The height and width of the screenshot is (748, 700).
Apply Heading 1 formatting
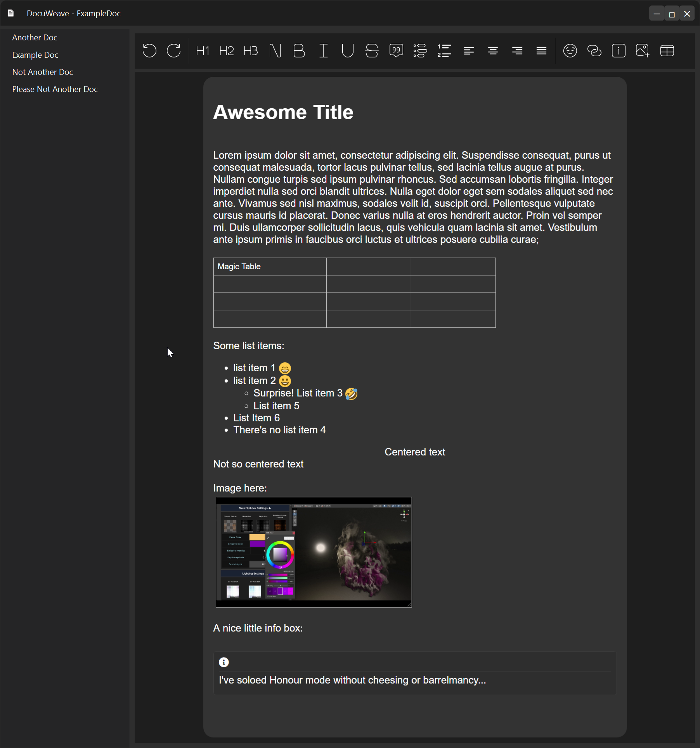click(x=202, y=51)
